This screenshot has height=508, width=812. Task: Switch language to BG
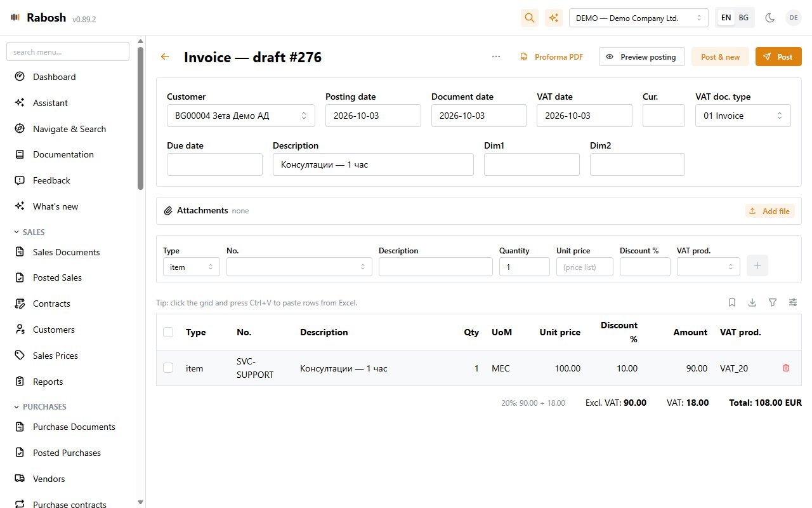pyautogui.click(x=743, y=18)
